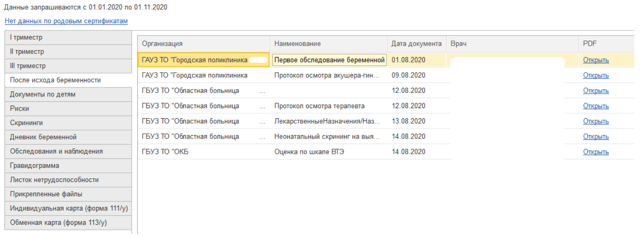
Task: Open PDF for Первое обследование беременной
Action: pos(595,60)
